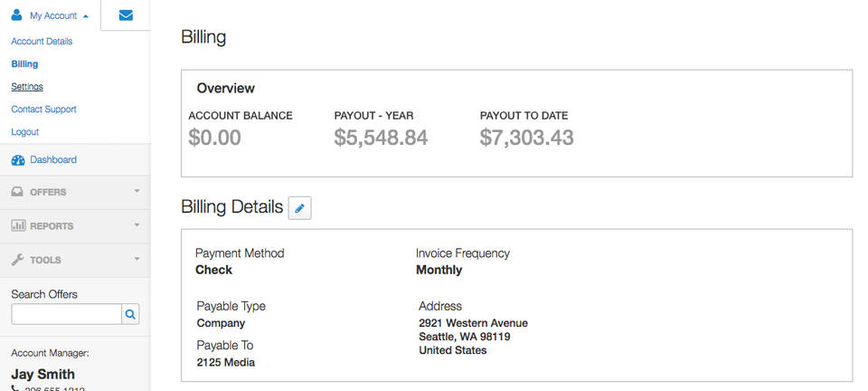Expand the Tools section arrow
The height and width of the screenshot is (391, 868).
pos(137,260)
